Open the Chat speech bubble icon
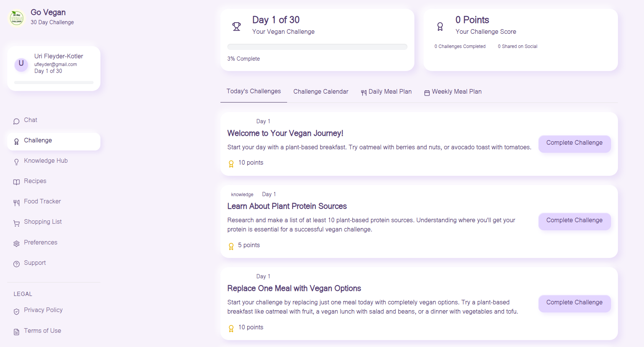The width and height of the screenshot is (644, 347). (16, 121)
